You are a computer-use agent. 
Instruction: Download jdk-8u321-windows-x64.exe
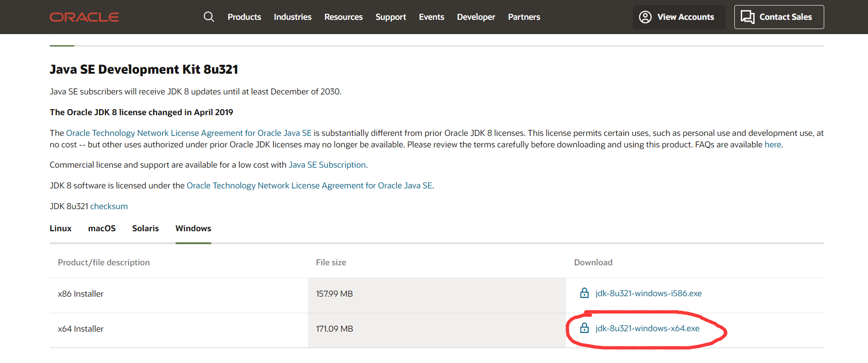(647, 328)
